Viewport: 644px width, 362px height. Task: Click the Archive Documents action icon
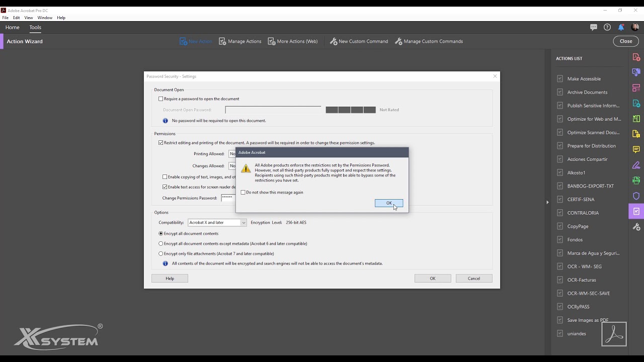pos(560,92)
